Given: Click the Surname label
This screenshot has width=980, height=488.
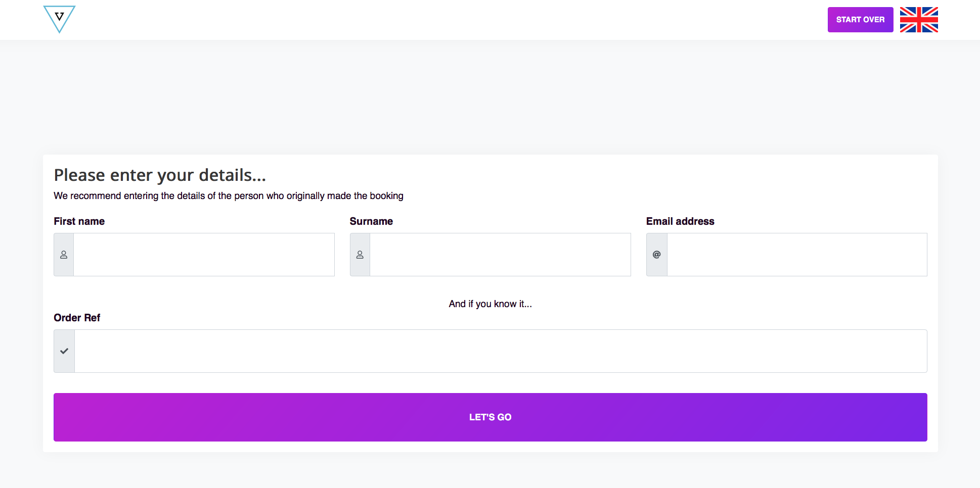Looking at the screenshot, I should 371,221.
